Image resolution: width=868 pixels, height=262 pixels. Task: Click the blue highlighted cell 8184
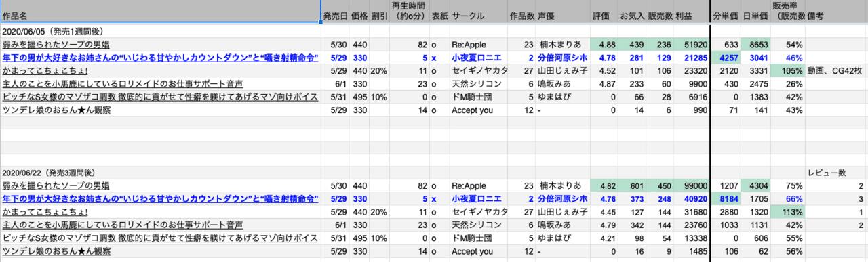726,198
